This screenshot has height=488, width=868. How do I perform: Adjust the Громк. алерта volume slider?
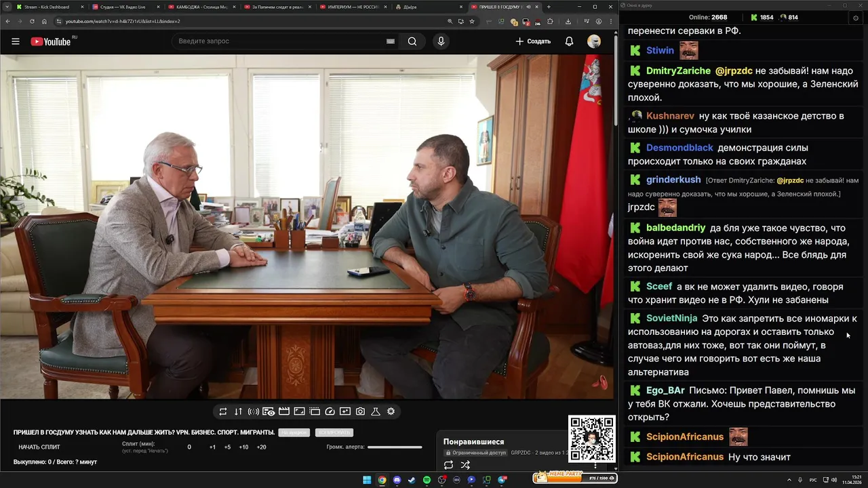tap(395, 447)
